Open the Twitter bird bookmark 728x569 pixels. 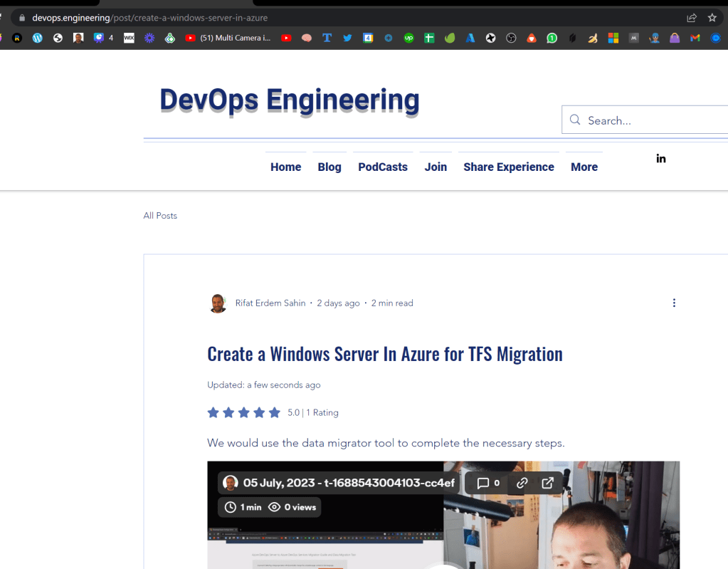[347, 38]
